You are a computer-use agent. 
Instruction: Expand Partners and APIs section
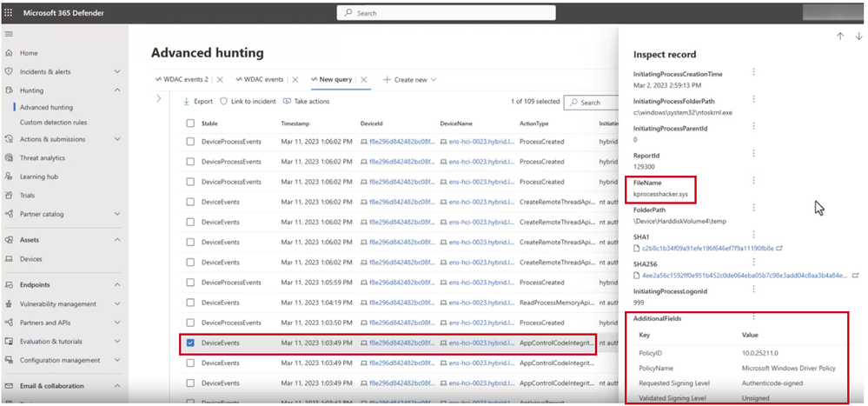tap(117, 323)
